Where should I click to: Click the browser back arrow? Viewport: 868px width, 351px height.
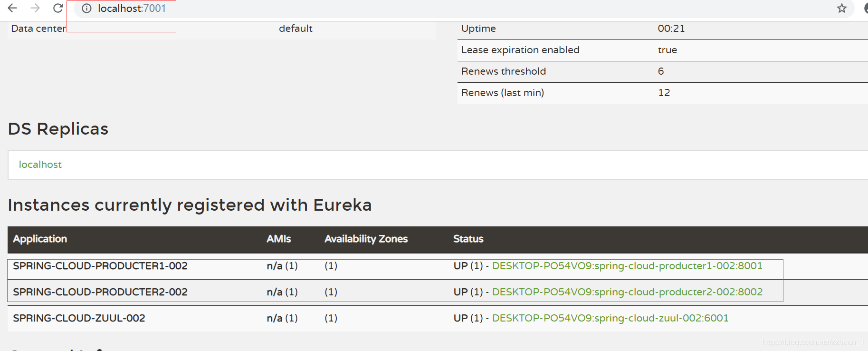pyautogui.click(x=12, y=8)
